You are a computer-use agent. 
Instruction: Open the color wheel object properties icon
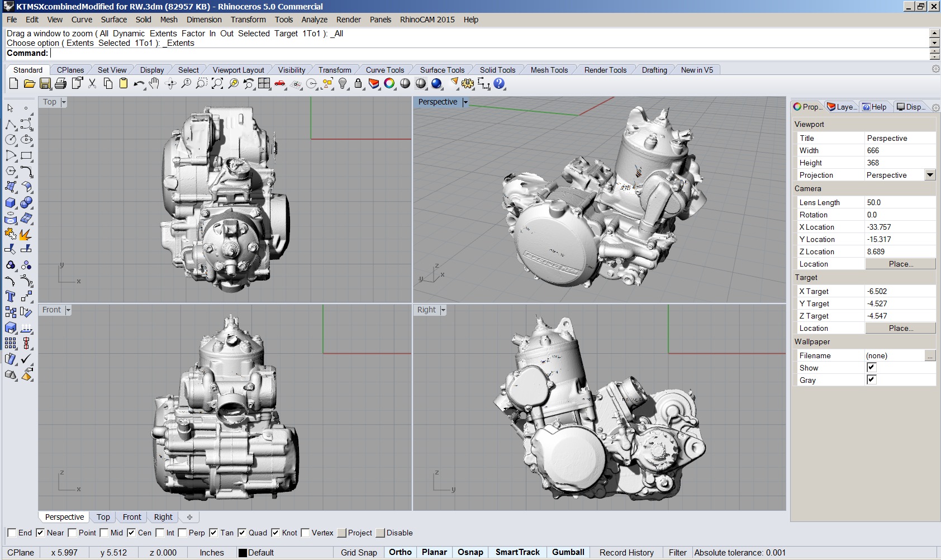pyautogui.click(x=389, y=84)
